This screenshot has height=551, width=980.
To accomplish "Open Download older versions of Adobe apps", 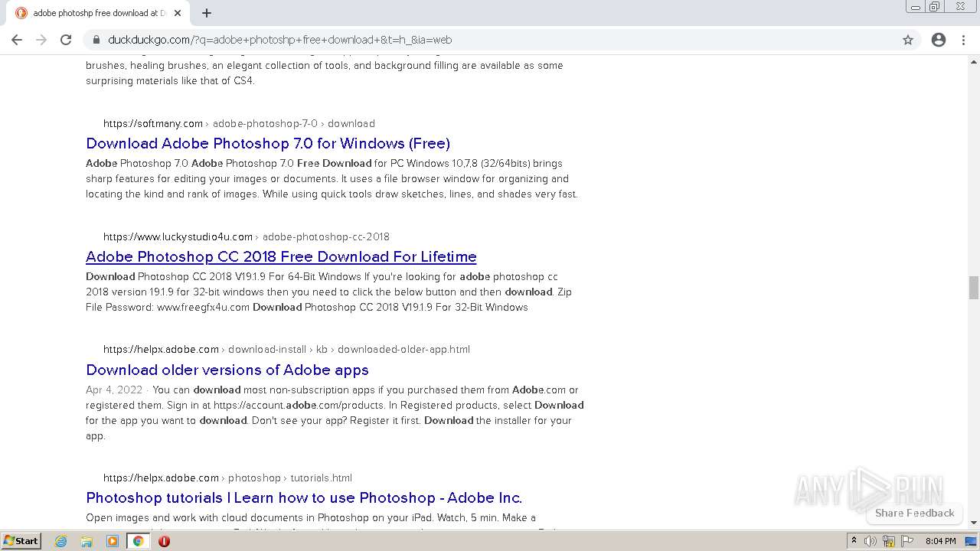I will click(x=227, y=370).
